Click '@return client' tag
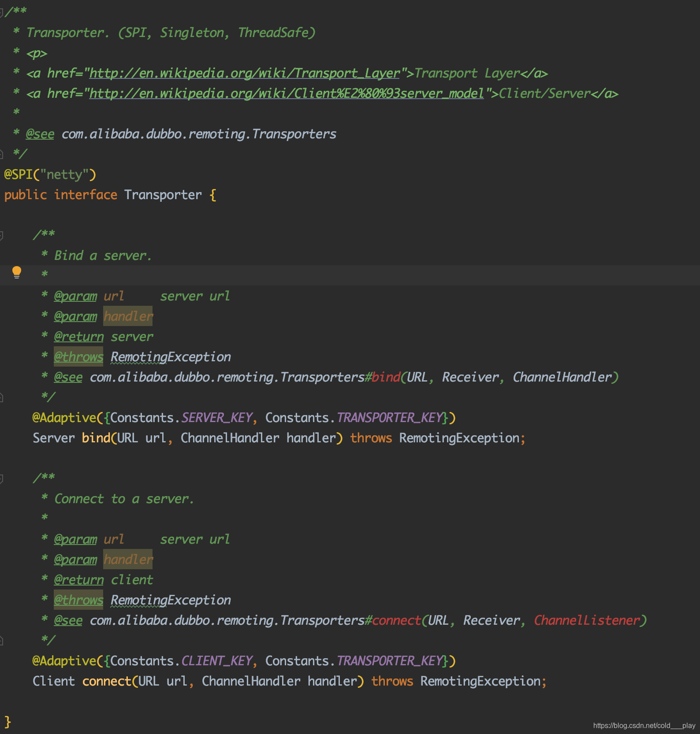This screenshot has height=734, width=700. coord(104,580)
